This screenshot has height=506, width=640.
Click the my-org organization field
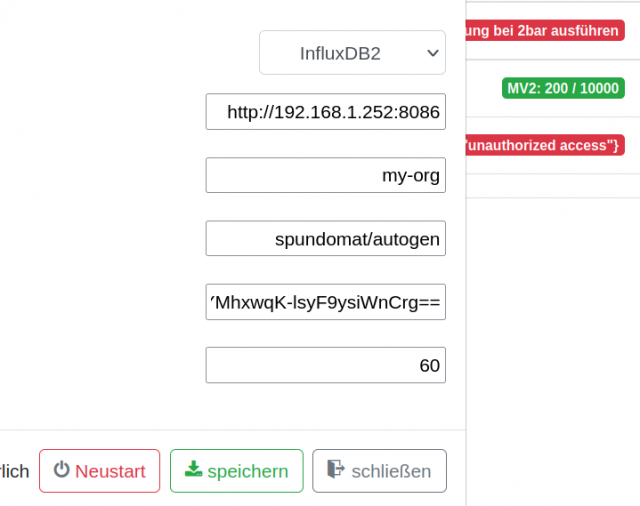(326, 175)
